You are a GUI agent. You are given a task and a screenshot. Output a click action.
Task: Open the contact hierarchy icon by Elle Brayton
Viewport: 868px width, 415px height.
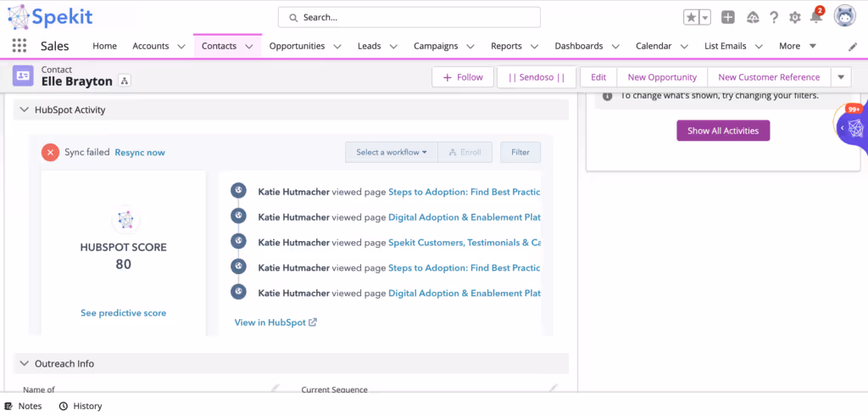pyautogui.click(x=125, y=81)
